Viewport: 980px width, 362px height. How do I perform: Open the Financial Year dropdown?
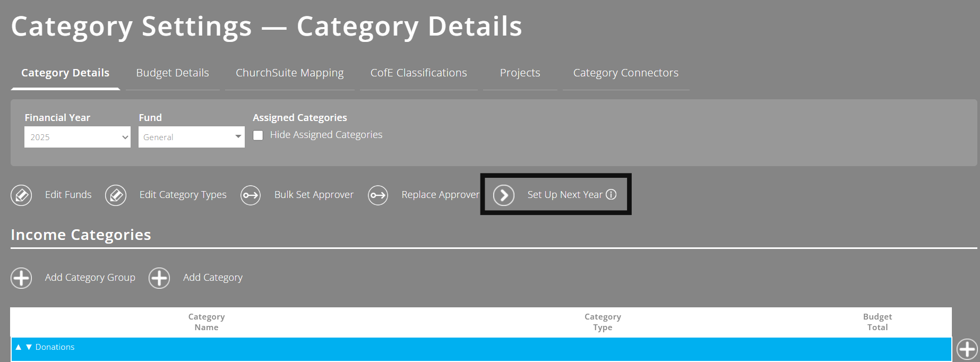(x=78, y=137)
